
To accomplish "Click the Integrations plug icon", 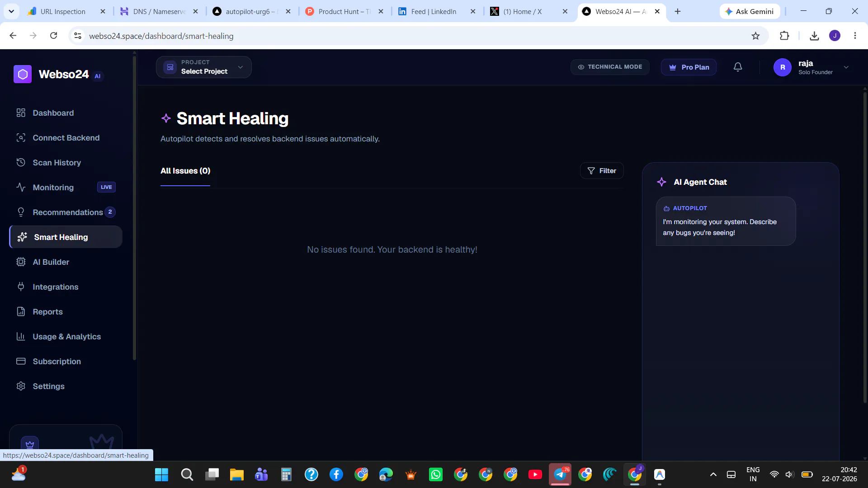I will coord(21,286).
